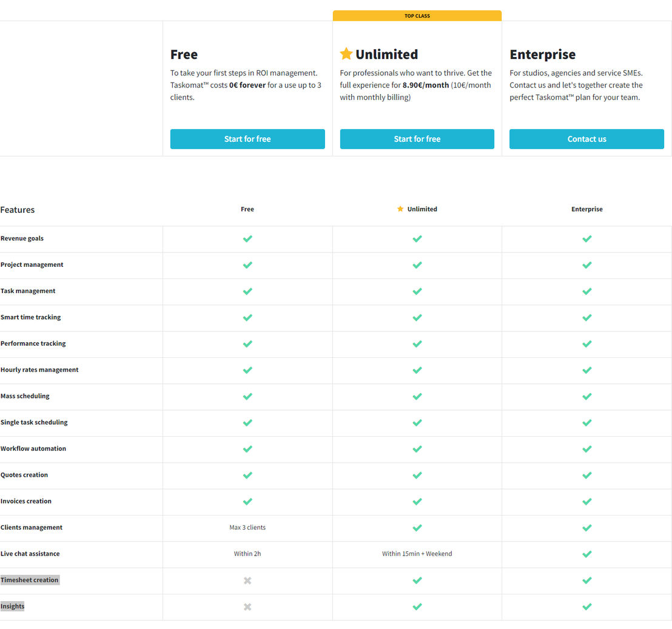
Task: Click Free checkmark for Project management
Action: 247,265
